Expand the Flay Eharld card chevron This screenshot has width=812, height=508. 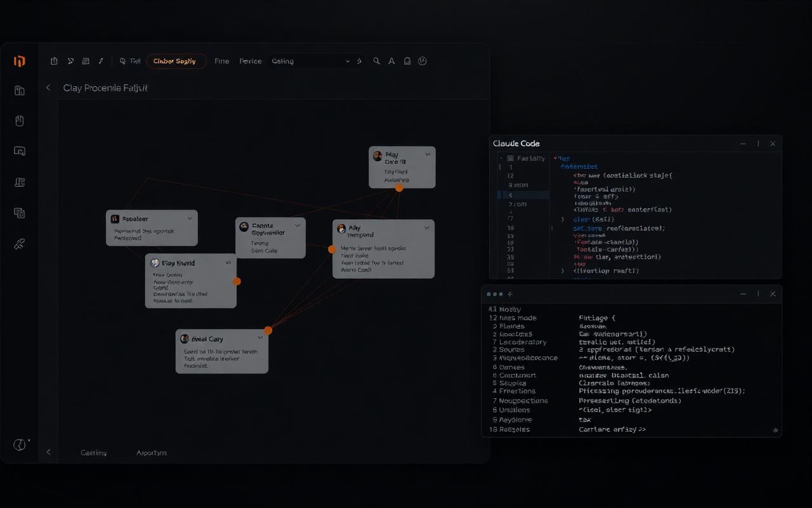pos(228,262)
